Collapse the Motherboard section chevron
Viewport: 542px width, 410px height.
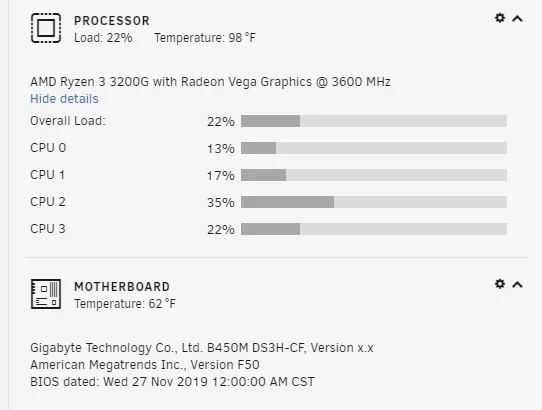coord(517,285)
